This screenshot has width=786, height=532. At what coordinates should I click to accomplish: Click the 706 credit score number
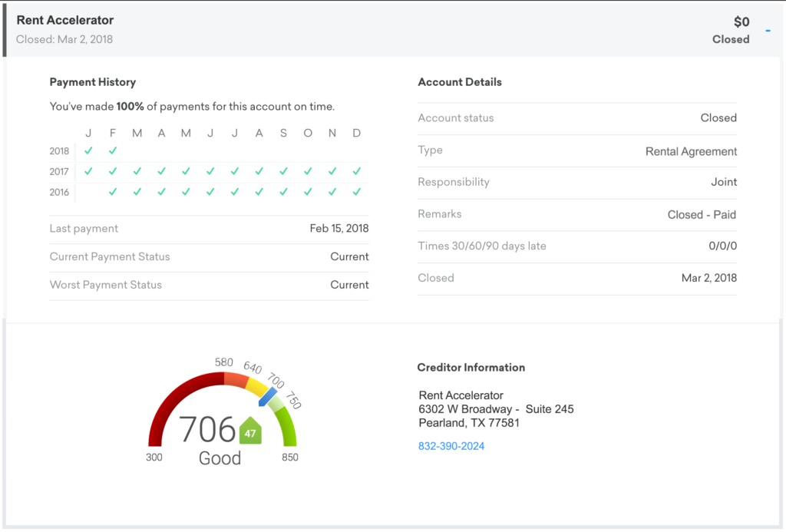207,430
